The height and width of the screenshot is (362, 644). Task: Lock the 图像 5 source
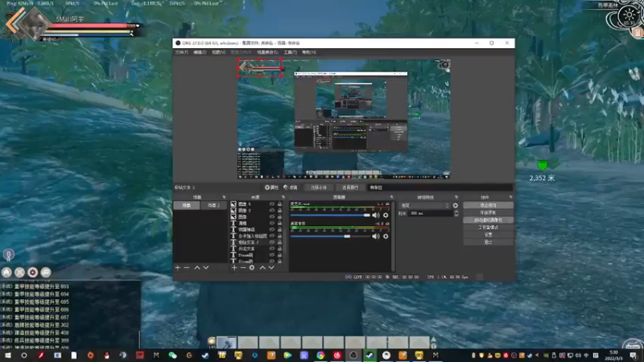(x=279, y=204)
